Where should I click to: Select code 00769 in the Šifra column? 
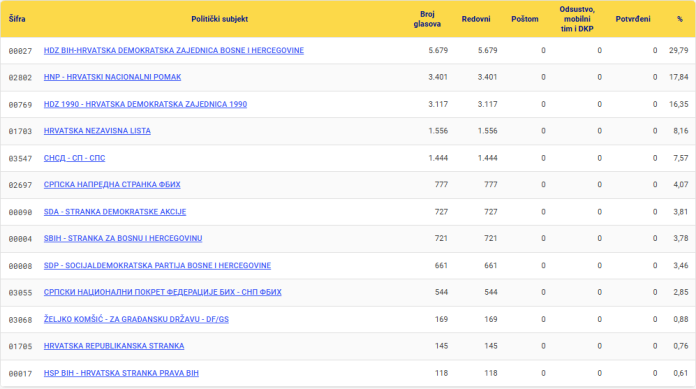click(x=20, y=105)
